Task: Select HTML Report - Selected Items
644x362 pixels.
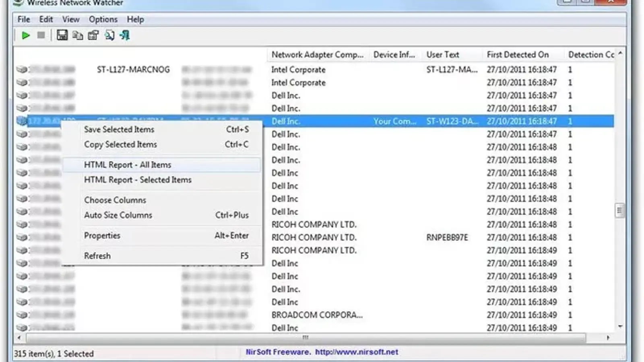Action: click(x=162, y=180)
